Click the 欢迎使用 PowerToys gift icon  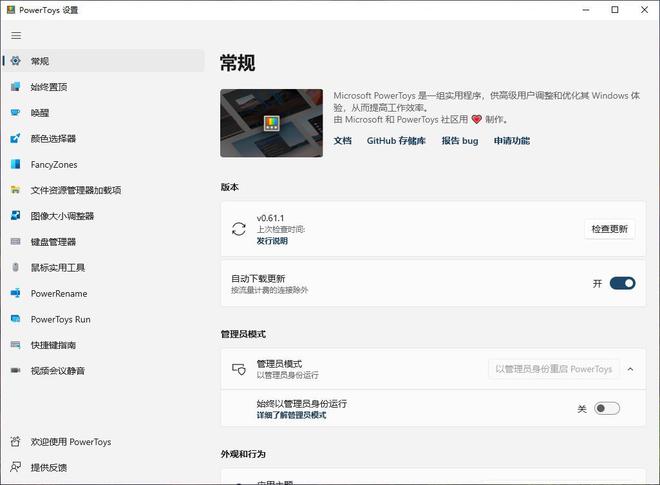pyautogui.click(x=16, y=442)
